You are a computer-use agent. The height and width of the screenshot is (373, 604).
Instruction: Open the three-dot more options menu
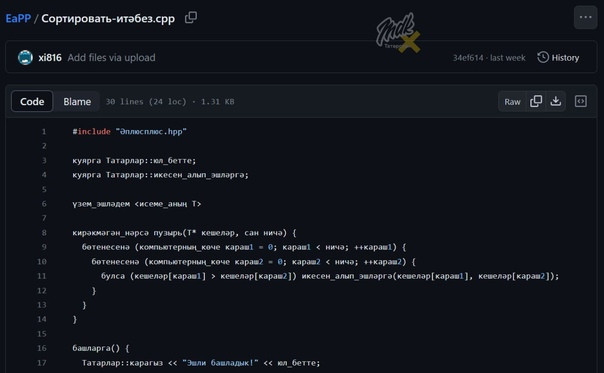pyautogui.click(x=585, y=17)
